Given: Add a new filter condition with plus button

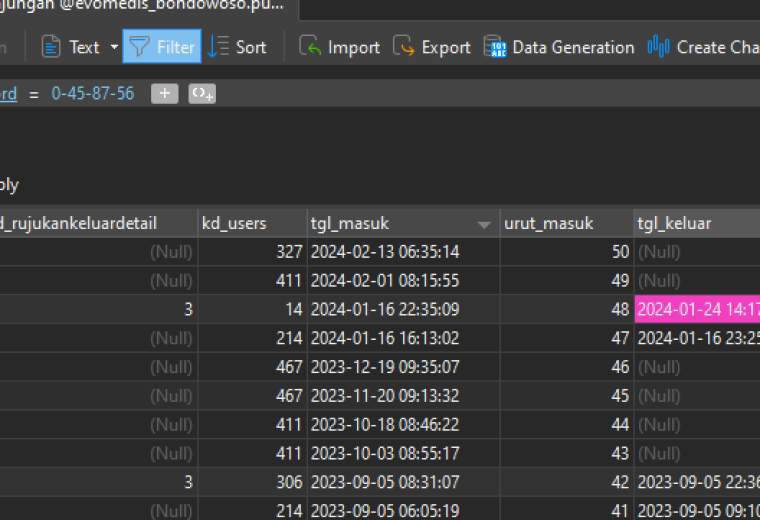Looking at the screenshot, I should point(165,94).
